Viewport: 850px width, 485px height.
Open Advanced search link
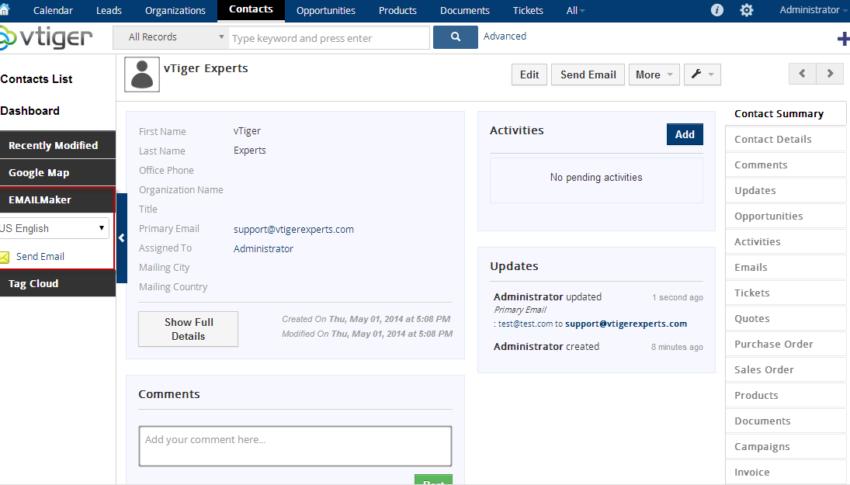(x=505, y=36)
